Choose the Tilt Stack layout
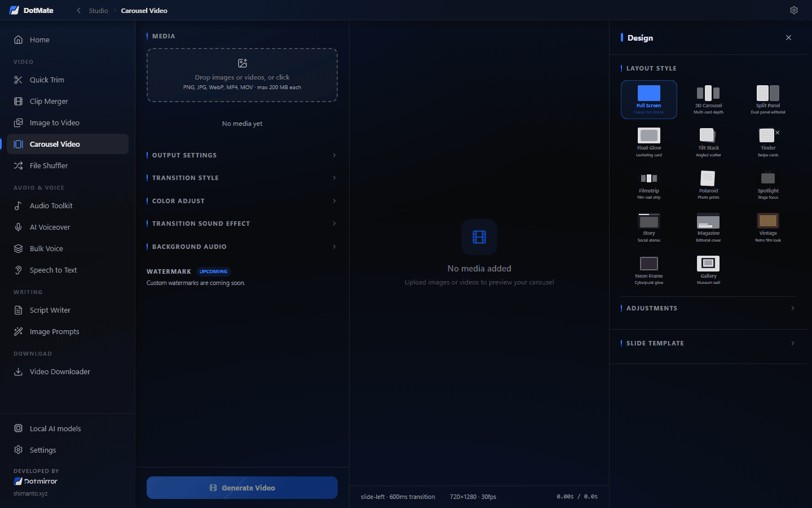The width and height of the screenshot is (812, 508). coord(708,142)
